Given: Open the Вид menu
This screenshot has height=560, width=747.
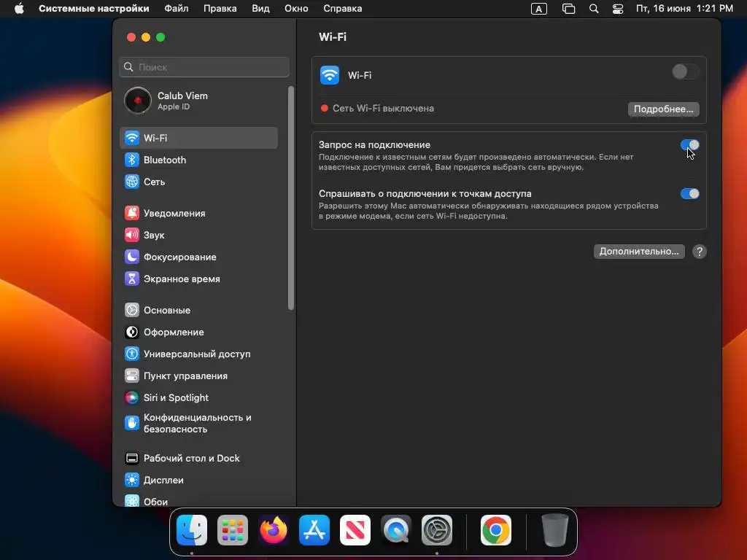Looking at the screenshot, I should [260, 9].
